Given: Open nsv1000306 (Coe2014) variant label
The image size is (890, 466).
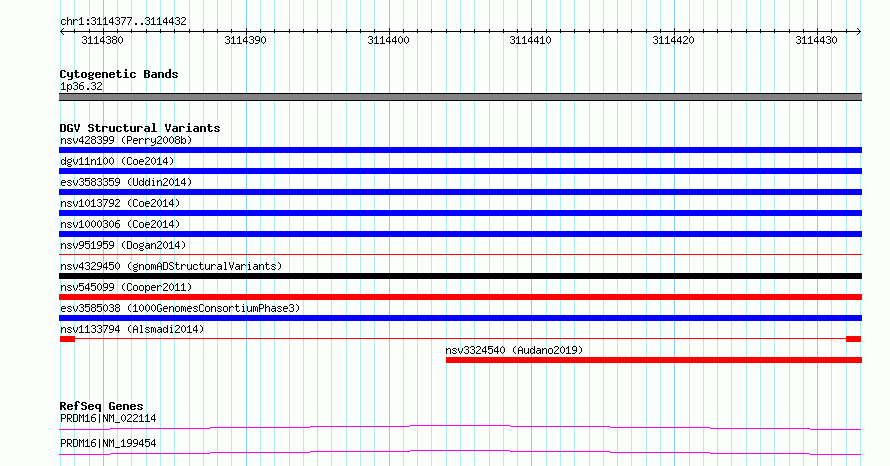Looking at the screenshot, I should (x=120, y=224).
